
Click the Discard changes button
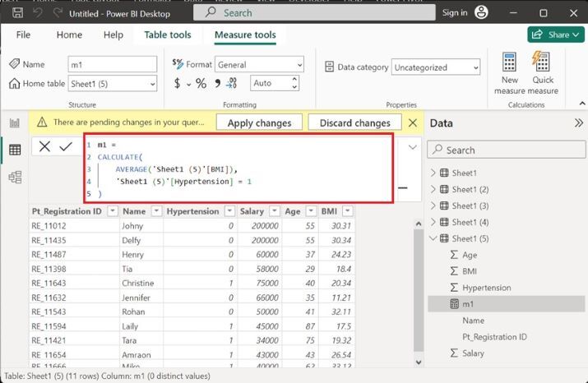tap(354, 122)
